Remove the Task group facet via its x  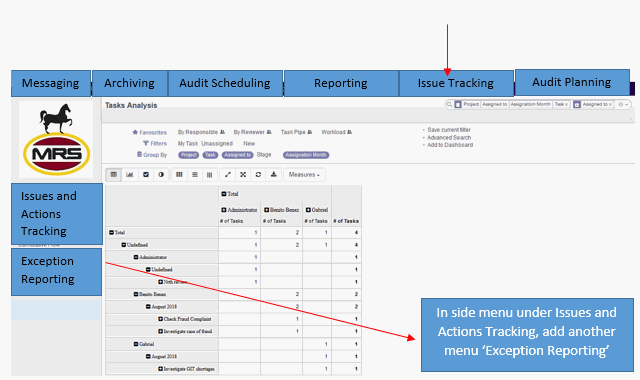(566, 104)
